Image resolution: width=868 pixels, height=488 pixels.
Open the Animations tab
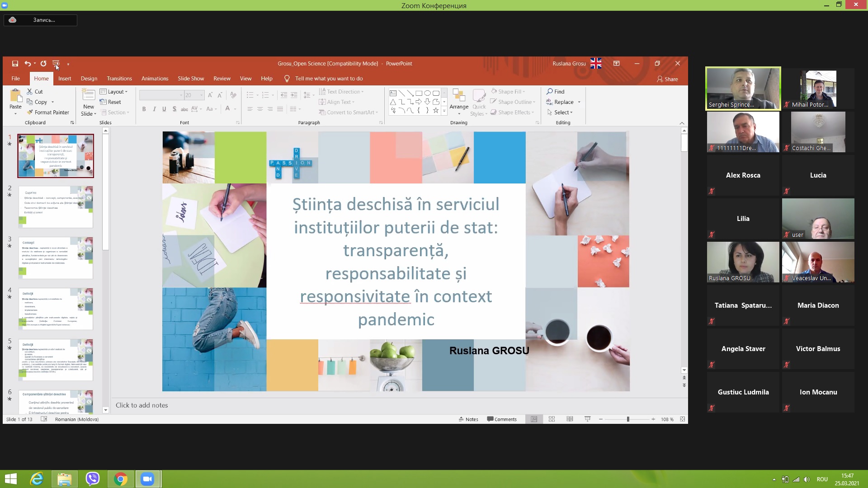tap(155, 79)
